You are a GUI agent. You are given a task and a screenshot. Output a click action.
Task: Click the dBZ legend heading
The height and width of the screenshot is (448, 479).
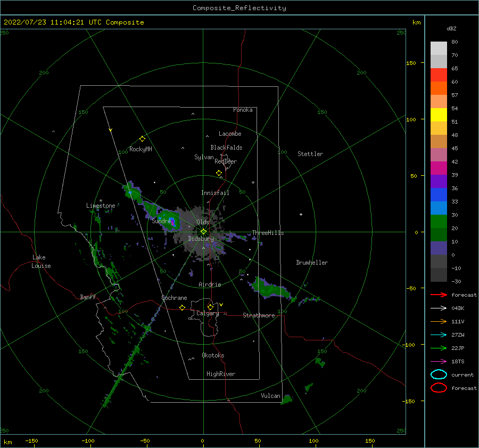click(x=451, y=28)
